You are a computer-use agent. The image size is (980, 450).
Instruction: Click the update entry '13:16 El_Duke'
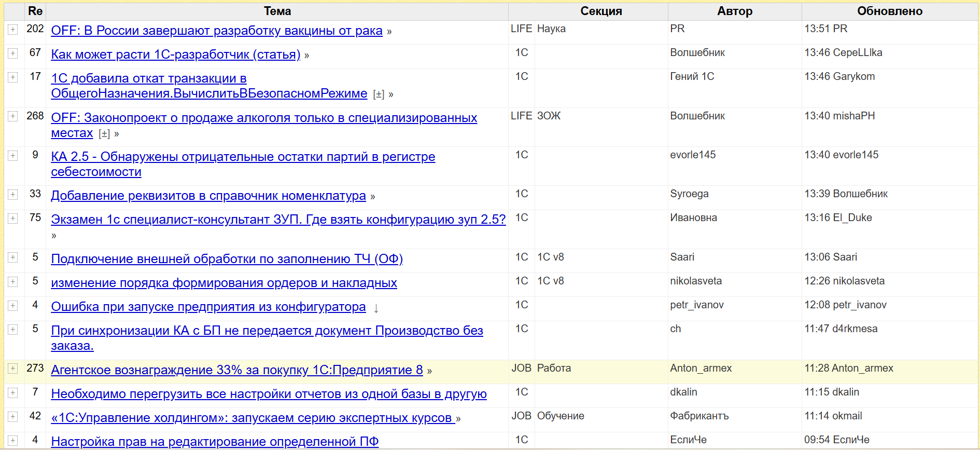[x=838, y=217]
